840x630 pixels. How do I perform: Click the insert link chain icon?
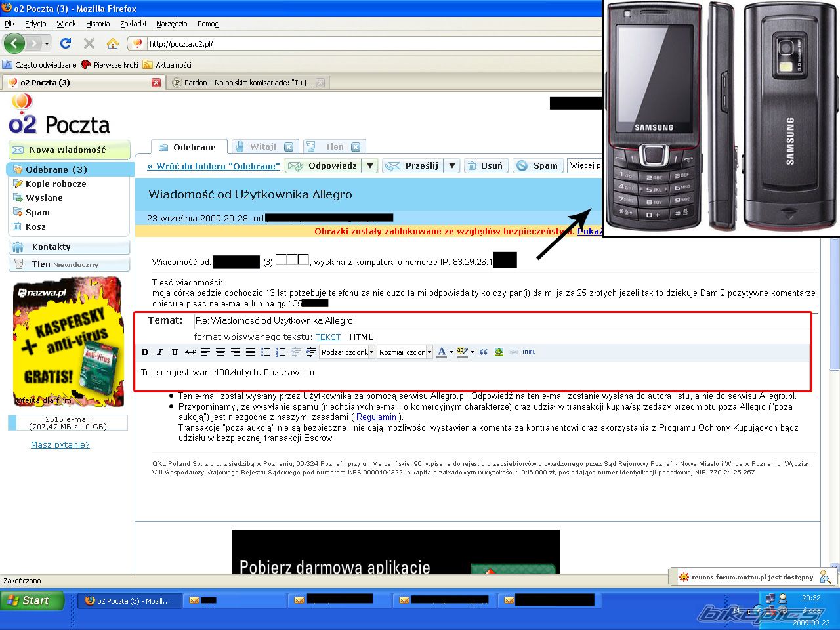[514, 352]
